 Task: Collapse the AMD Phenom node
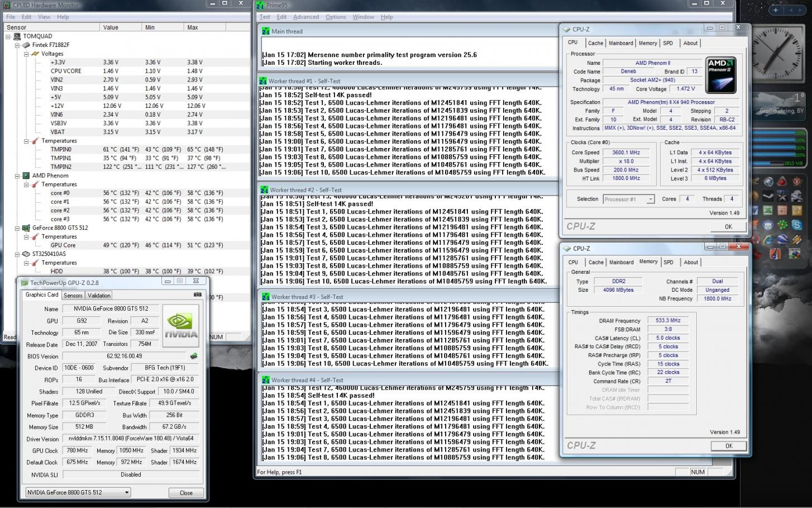(x=17, y=175)
